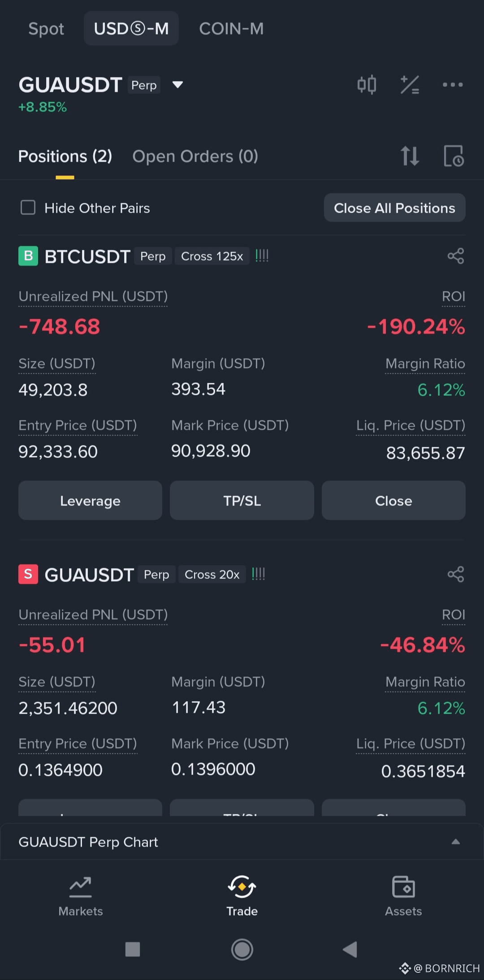Change GUAUSDT Cross 20x margin setting
The image size is (484, 980).
(x=212, y=574)
